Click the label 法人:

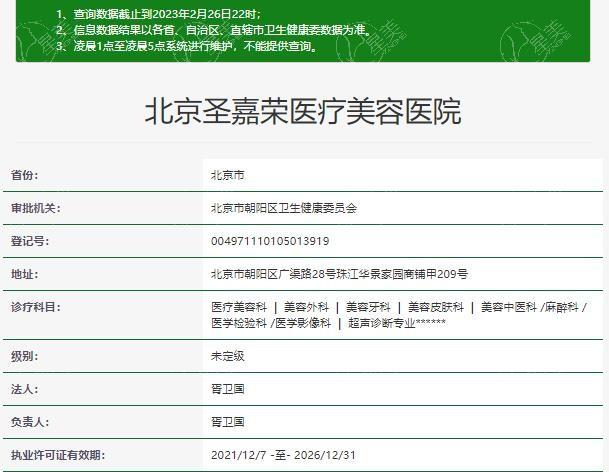[x=24, y=389]
